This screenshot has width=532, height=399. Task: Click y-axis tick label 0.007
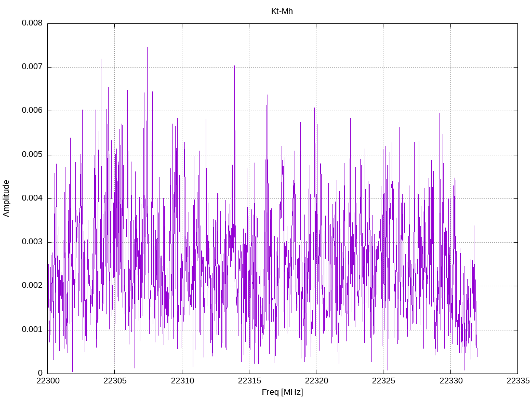[32, 66]
